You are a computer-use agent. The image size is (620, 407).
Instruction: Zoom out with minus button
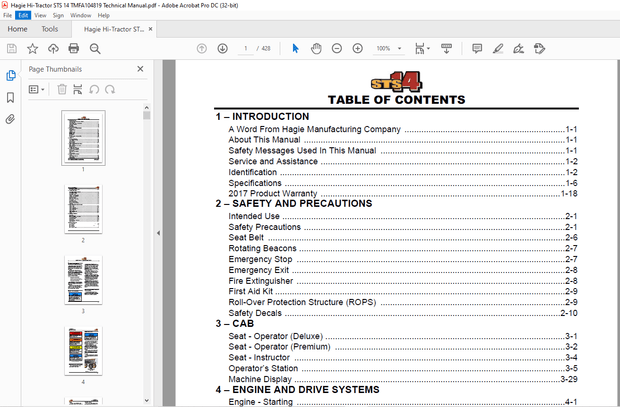pyautogui.click(x=336, y=49)
